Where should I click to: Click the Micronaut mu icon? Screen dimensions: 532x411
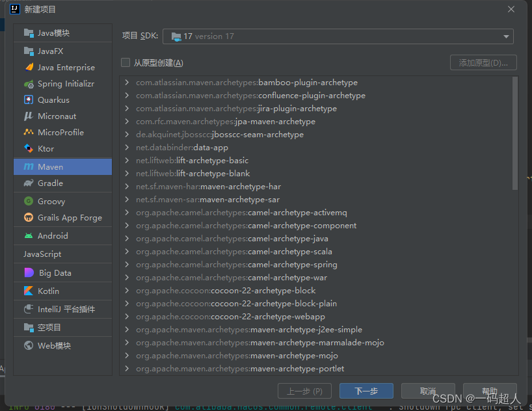coord(29,116)
